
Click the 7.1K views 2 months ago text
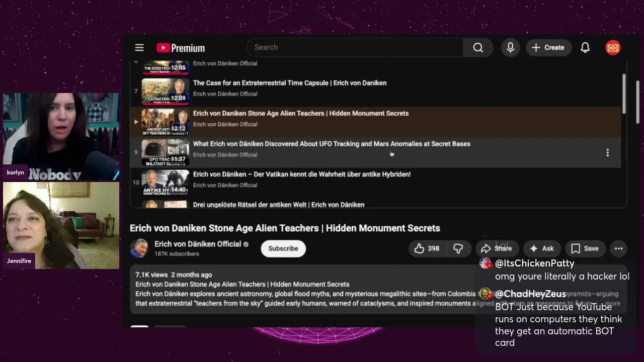pyautogui.click(x=174, y=275)
